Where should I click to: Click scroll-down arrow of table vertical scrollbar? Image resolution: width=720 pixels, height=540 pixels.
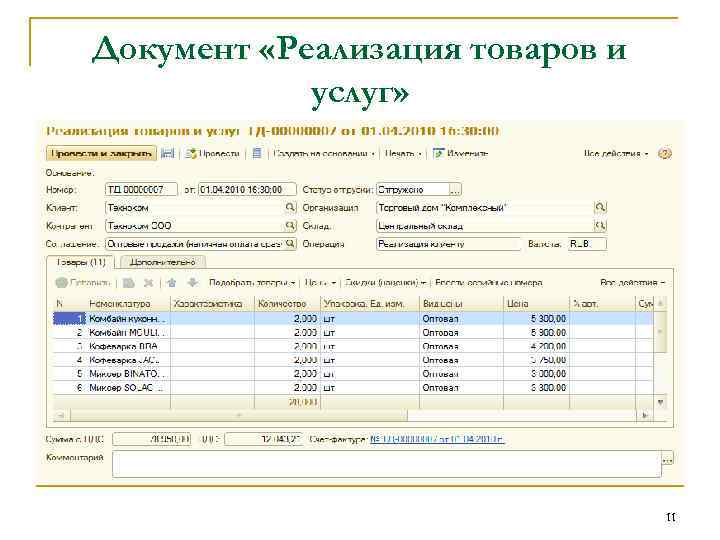pyautogui.click(x=660, y=402)
